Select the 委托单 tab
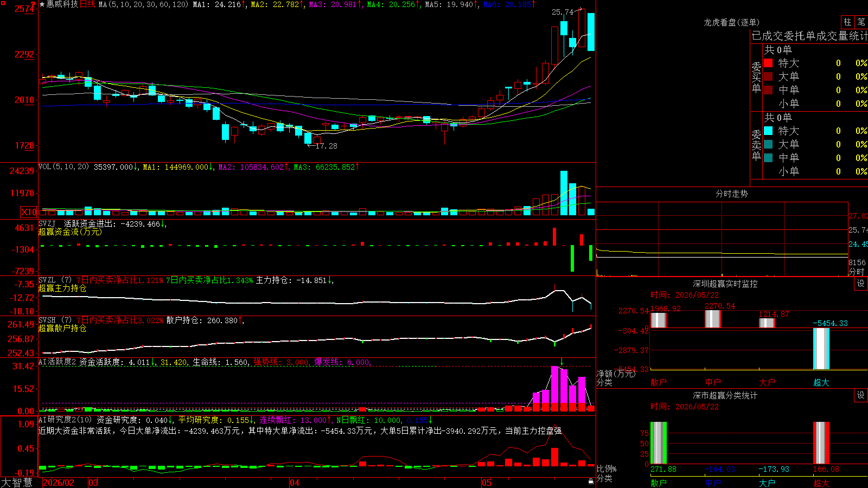 [800, 36]
